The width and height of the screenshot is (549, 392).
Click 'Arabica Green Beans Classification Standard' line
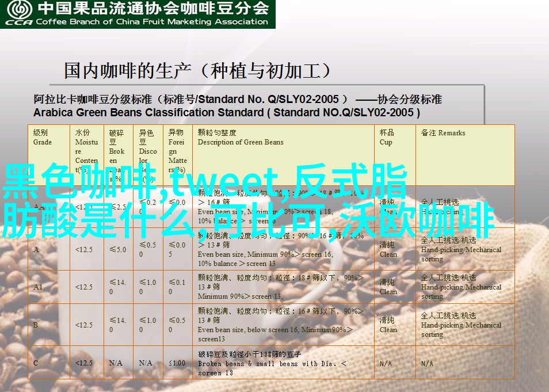click(227, 112)
